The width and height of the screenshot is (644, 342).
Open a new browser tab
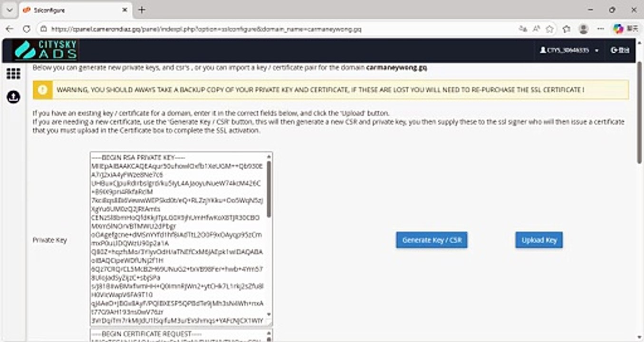pos(142,10)
